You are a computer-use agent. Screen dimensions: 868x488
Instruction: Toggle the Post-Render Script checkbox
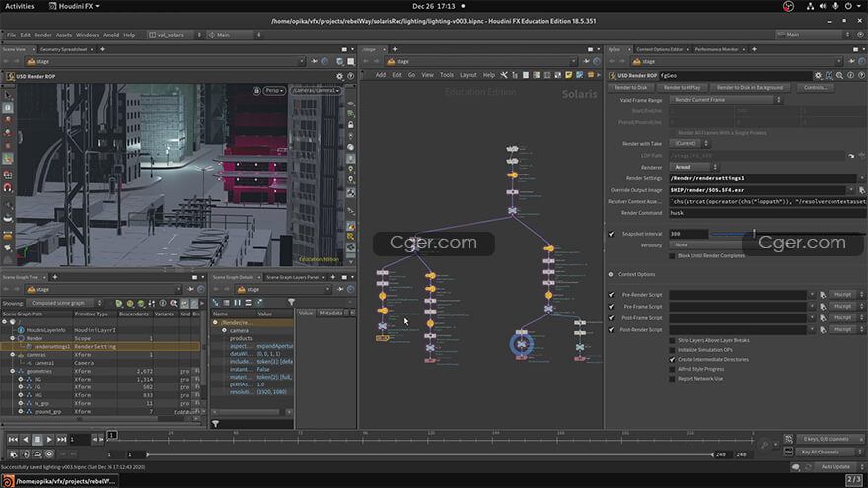[612, 329]
